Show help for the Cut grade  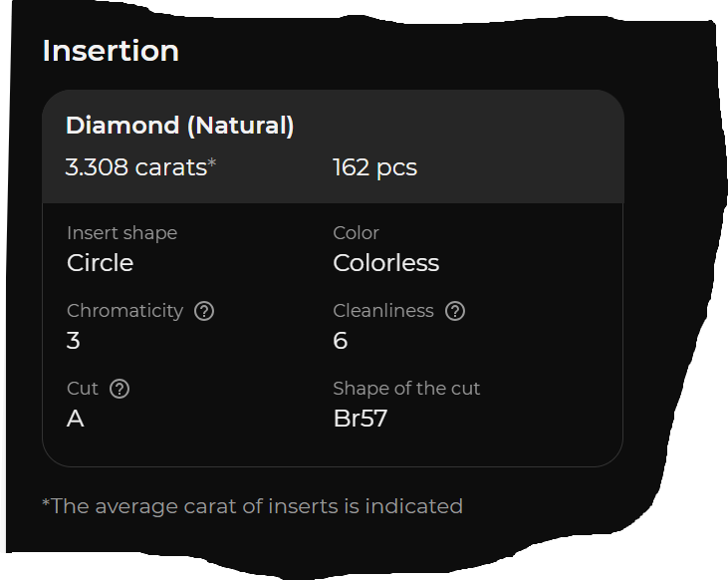pyautogui.click(x=120, y=389)
